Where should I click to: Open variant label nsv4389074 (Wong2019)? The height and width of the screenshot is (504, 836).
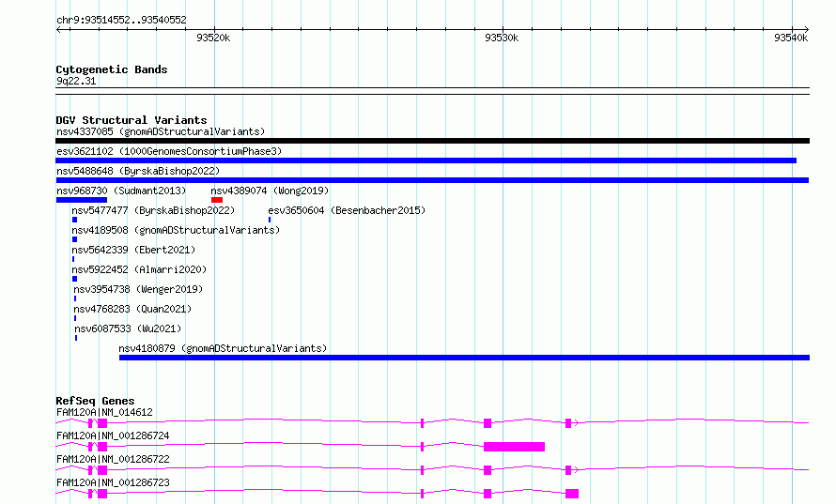[270, 191]
